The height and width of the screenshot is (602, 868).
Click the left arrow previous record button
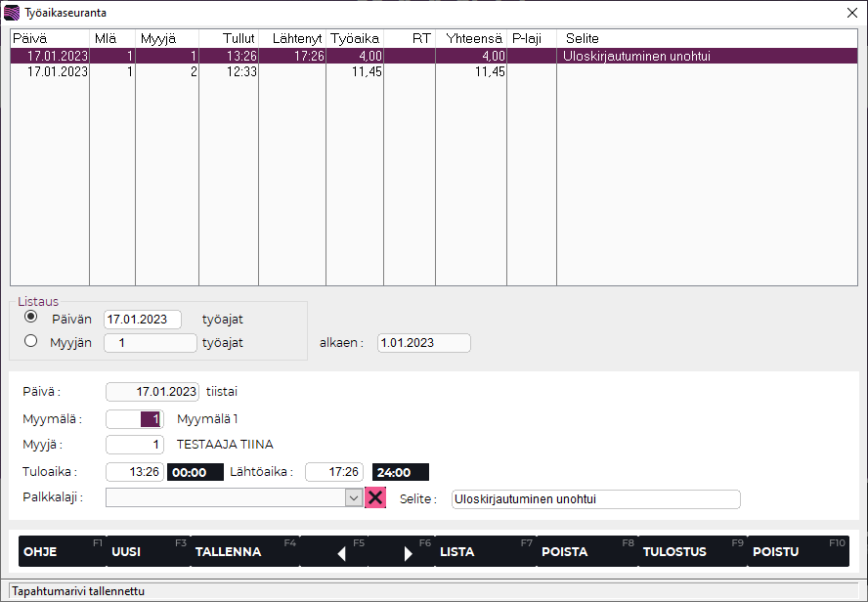pyautogui.click(x=341, y=552)
